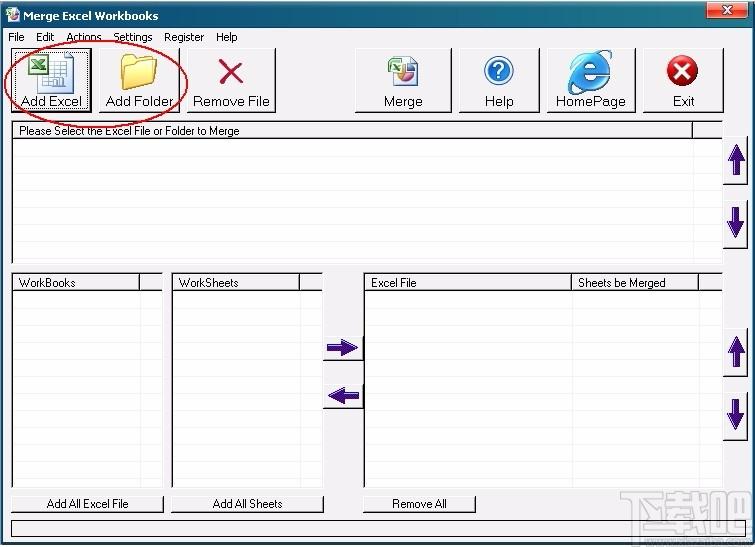The width and height of the screenshot is (755, 547).
Task: Click the Remove File red X button
Action: point(231,80)
